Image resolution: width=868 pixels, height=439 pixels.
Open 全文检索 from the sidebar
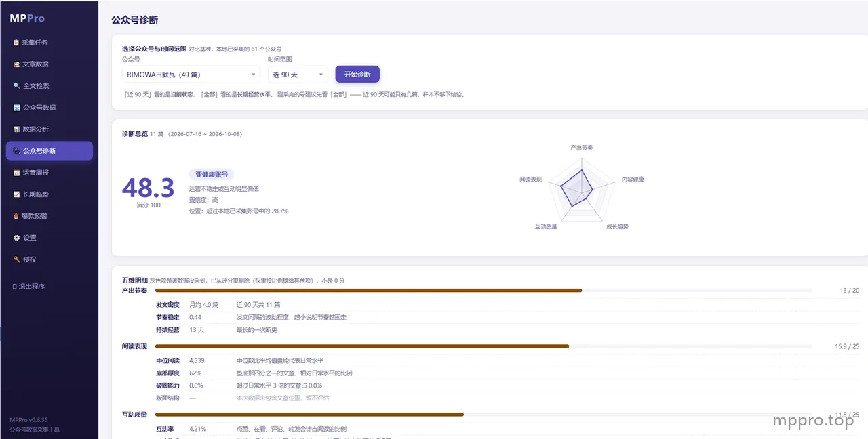click(49, 86)
